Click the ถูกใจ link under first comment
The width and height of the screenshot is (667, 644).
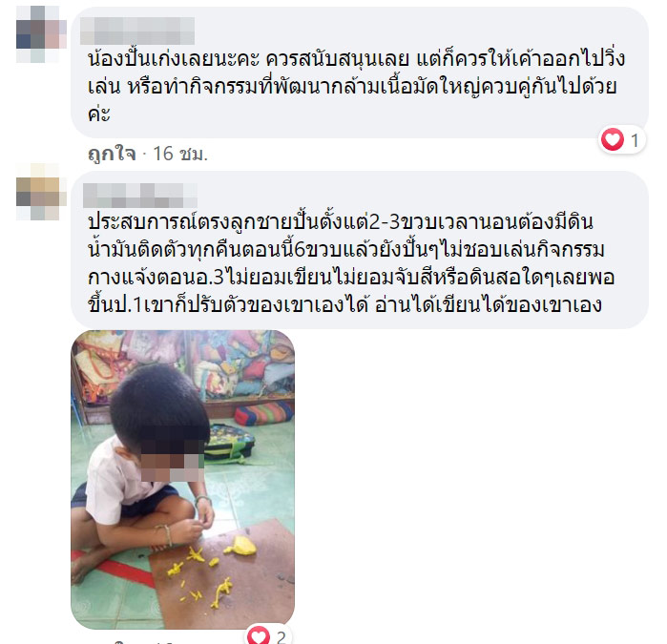point(112,154)
